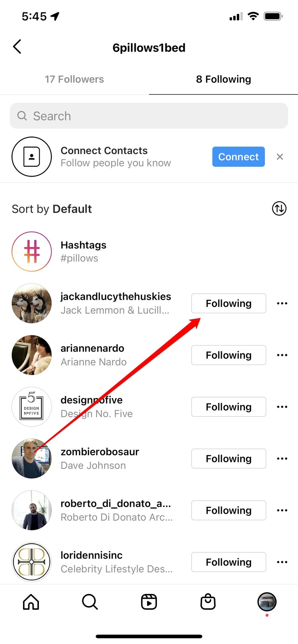Image resolution: width=298 pixels, height=644 pixels.
Task: Check the battery indicator in the status bar
Action: click(273, 16)
